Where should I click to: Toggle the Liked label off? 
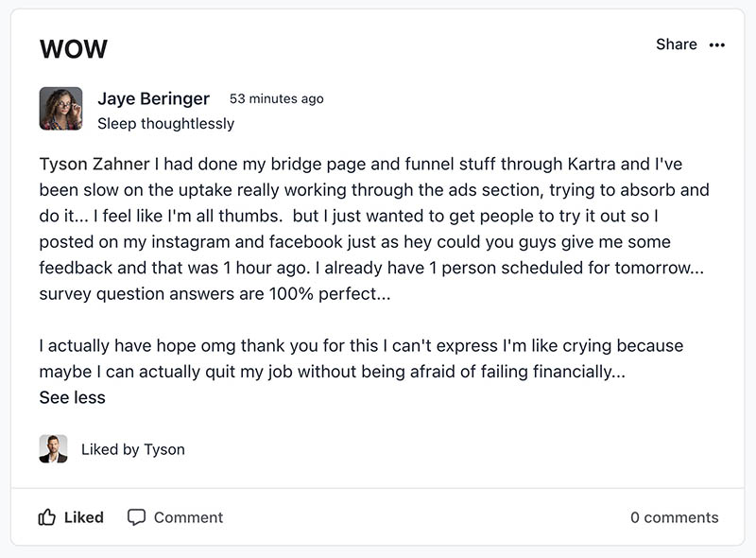coord(84,517)
